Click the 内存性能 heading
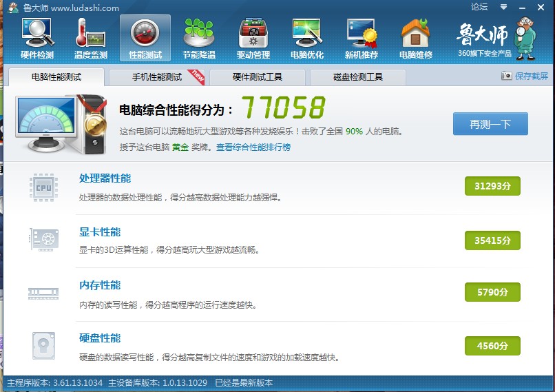Image resolution: width=555 pixels, height=392 pixels. point(100,285)
